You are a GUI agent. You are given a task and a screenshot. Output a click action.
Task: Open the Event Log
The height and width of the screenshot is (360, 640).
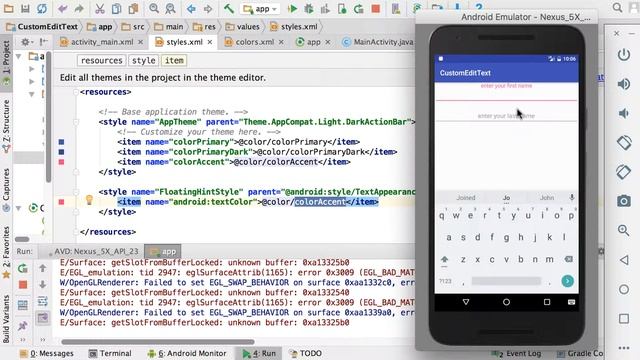[x=517, y=353]
